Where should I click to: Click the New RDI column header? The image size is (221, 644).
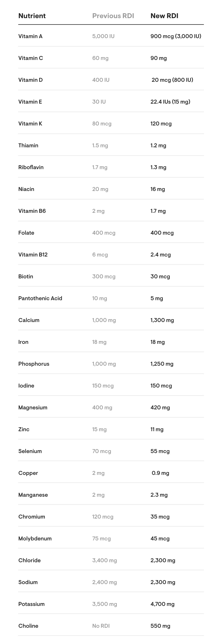point(164,16)
